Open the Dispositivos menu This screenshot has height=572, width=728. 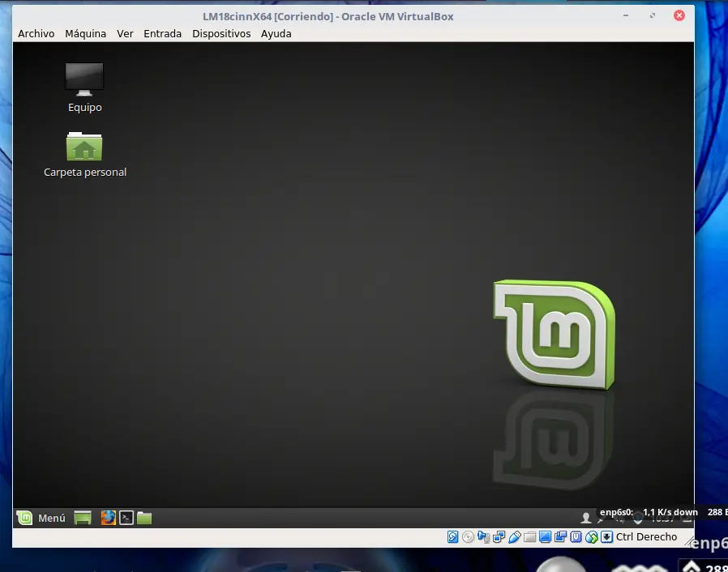click(x=221, y=34)
